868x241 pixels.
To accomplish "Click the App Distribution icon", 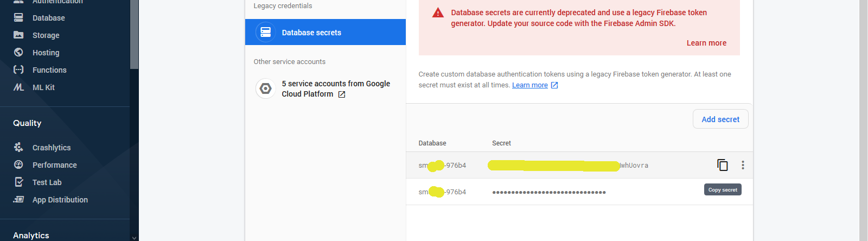I will coord(18,200).
